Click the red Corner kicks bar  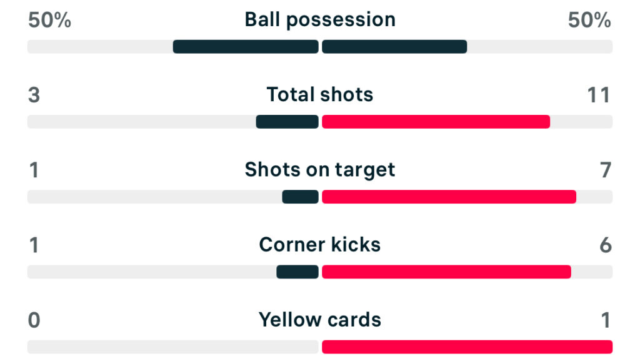point(446,272)
